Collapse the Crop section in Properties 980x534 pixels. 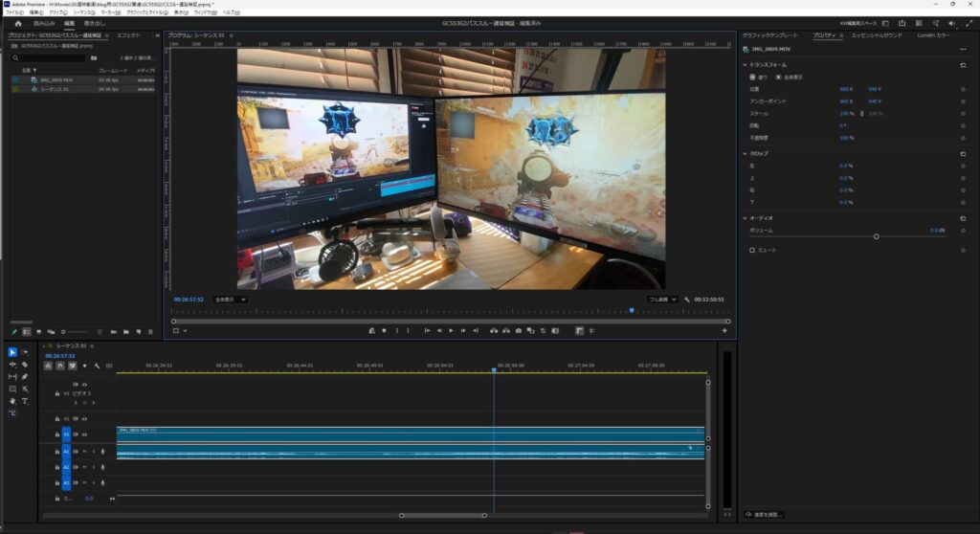(x=746, y=153)
